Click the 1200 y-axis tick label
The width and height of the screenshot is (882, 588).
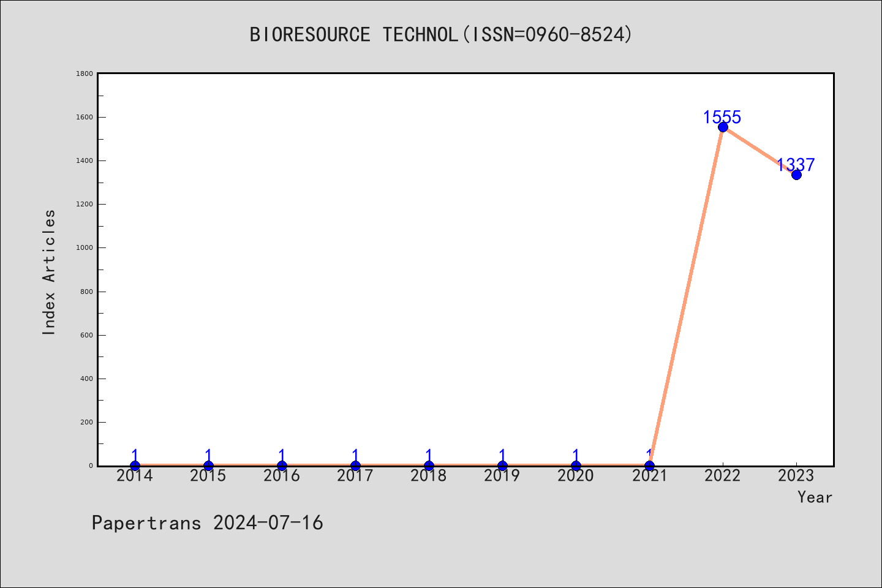(x=85, y=204)
